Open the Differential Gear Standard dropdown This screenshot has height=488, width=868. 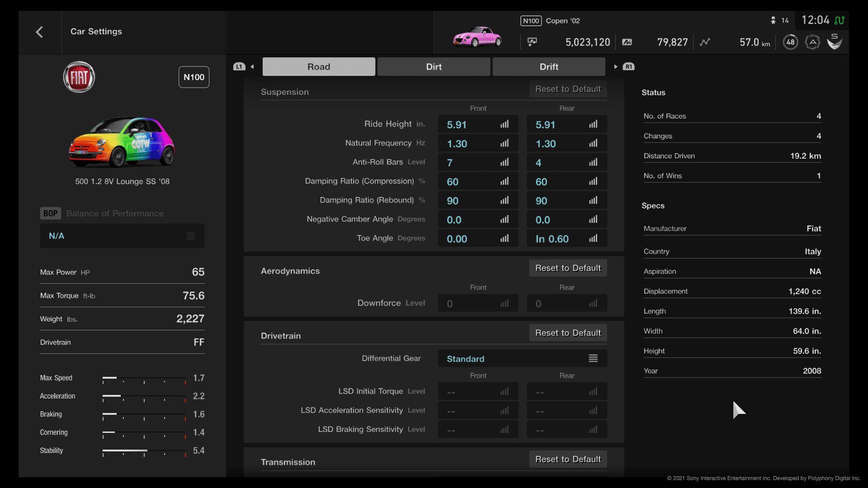pyautogui.click(x=522, y=359)
